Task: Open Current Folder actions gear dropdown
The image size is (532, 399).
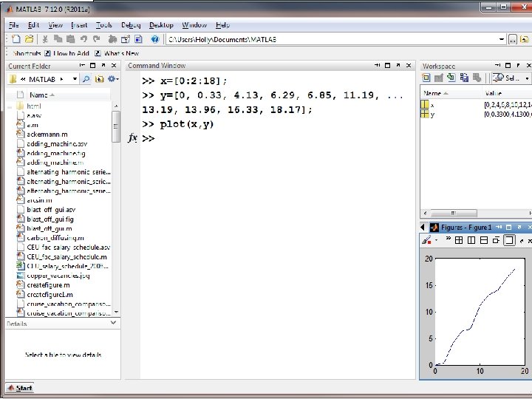Action: tap(113, 78)
